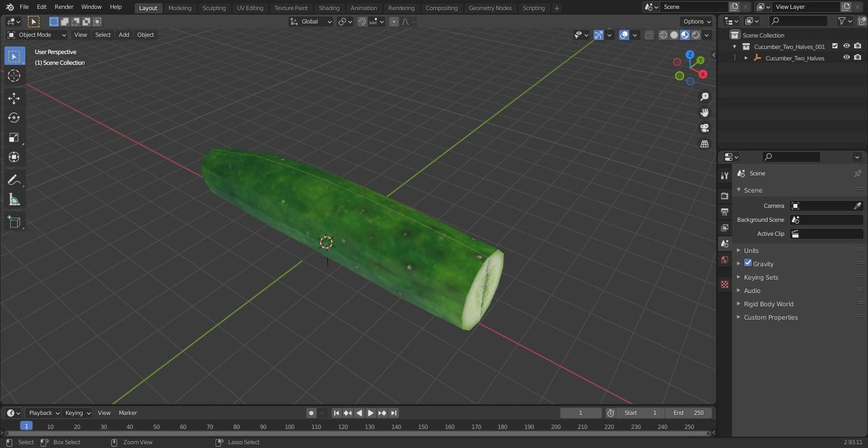
Task: Switch to rendered shading
Action: tap(696, 35)
